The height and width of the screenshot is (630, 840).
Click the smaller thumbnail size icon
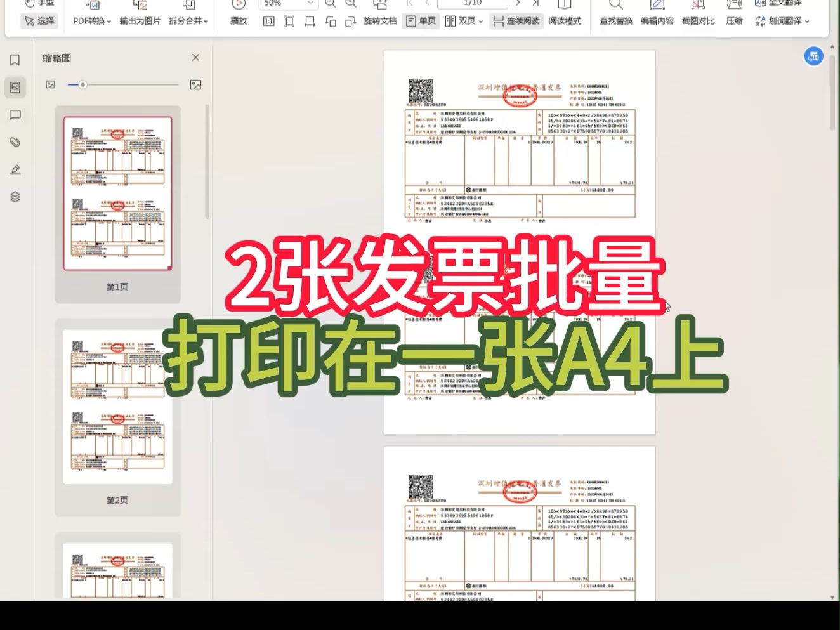click(51, 84)
